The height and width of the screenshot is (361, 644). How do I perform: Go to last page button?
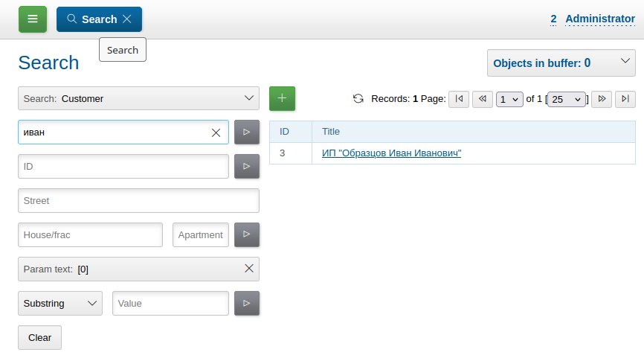(x=625, y=99)
